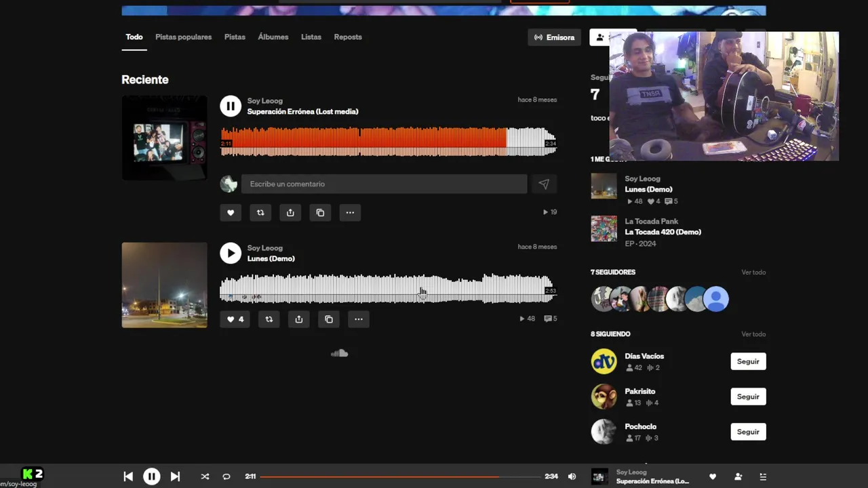The width and height of the screenshot is (868, 488).
Task: Pause playback in bottom player bar
Action: click(152, 476)
